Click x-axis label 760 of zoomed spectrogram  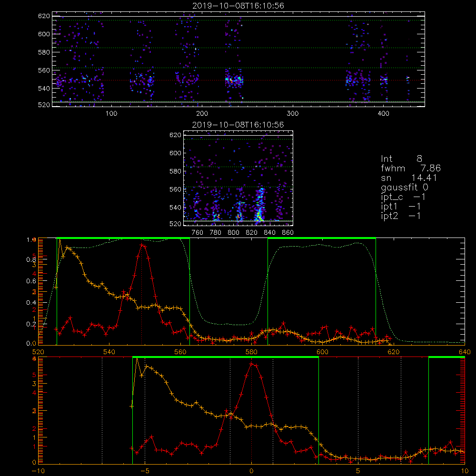click(x=198, y=233)
